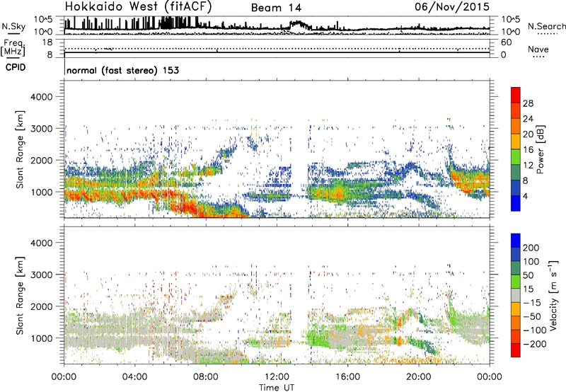Click the Slant Range label of power panel
566x392 pixels.
point(20,149)
